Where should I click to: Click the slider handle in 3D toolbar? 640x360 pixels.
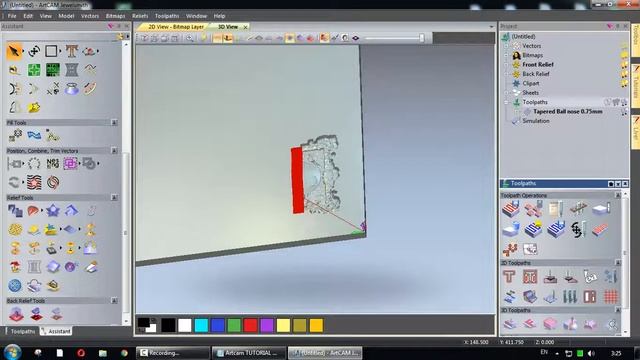click(422, 38)
